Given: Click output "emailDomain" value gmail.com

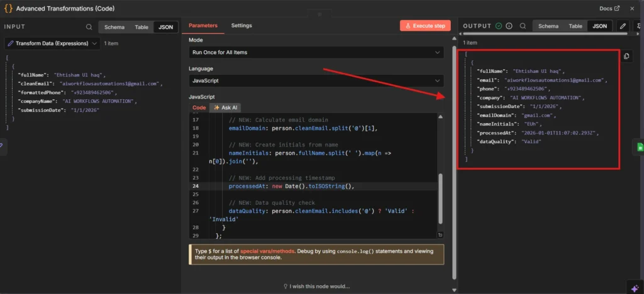Looking at the screenshot, I should [538, 116].
